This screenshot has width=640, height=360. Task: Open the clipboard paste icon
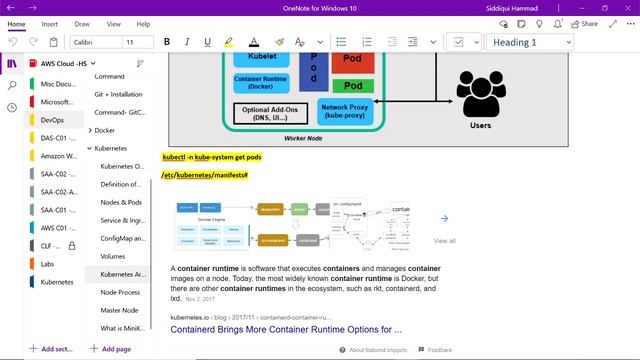(x=53, y=42)
